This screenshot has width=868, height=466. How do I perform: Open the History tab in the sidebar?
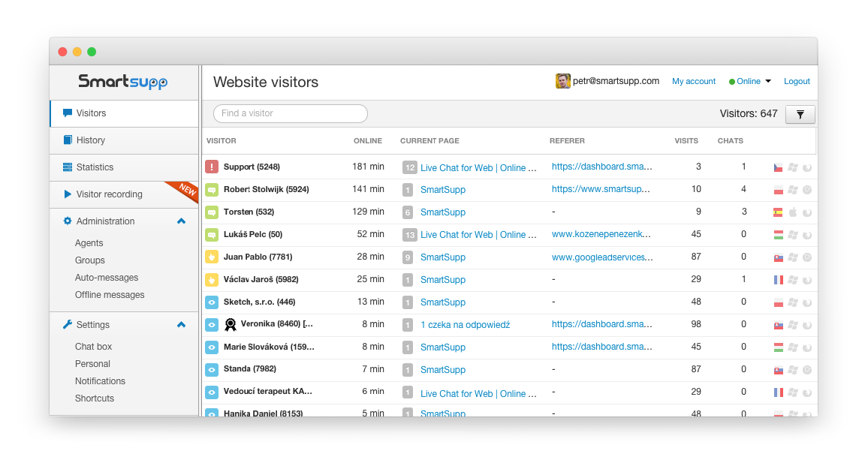coord(91,140)
